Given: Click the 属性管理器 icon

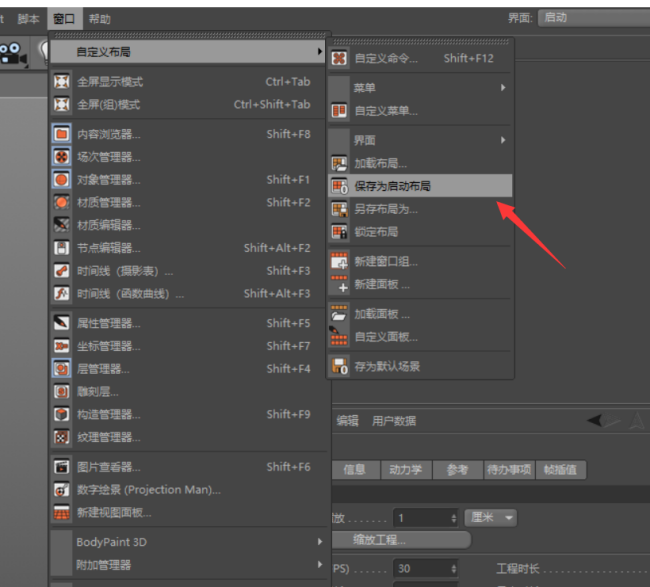Looking at the screenshot, I should click(x=61, y=323).
